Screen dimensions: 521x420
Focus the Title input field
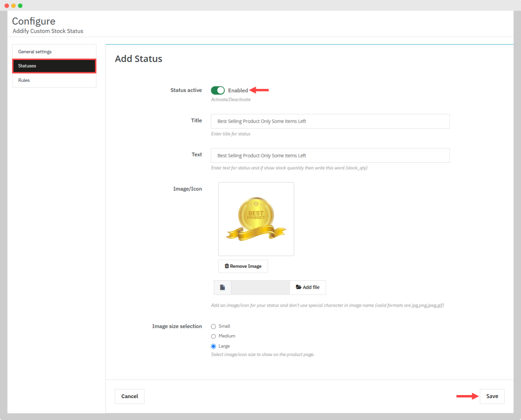tap(330, 122)
